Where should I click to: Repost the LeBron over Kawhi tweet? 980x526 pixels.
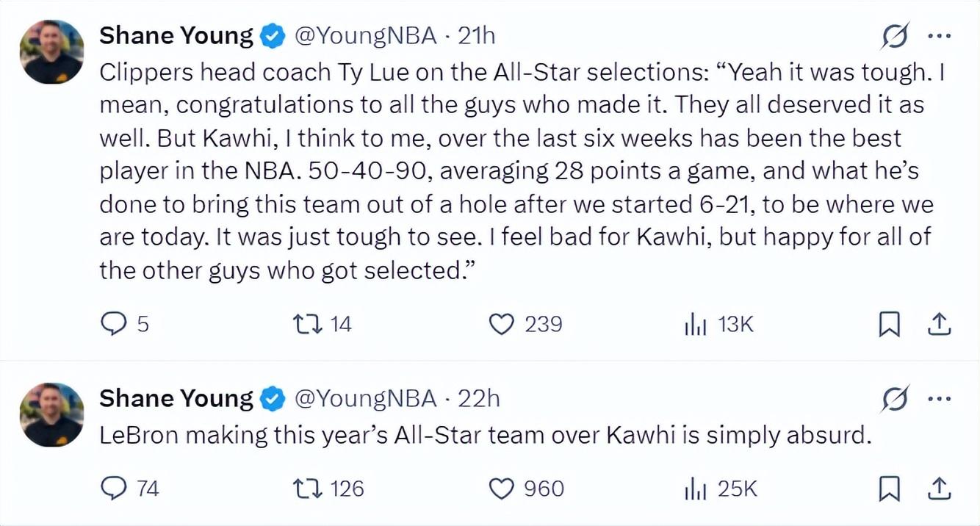click(x=304, y=489)
